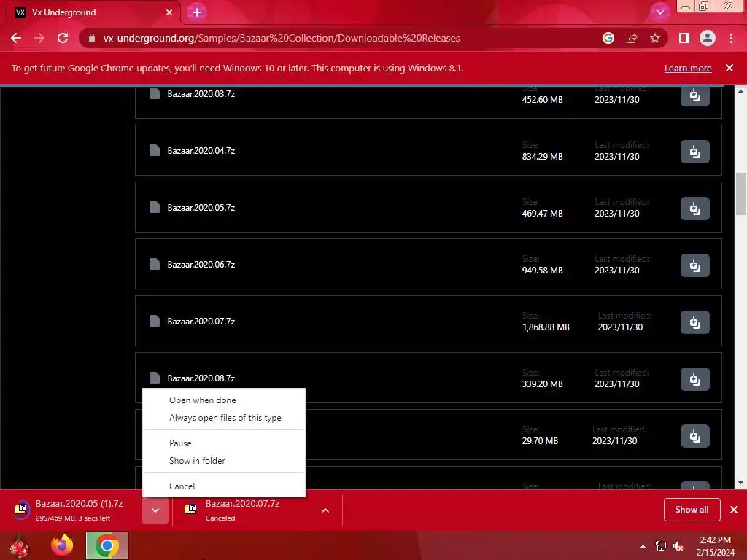The height and width of the screenshot is (560, 747).
Task: Open the Chrome profile avatar
Action: (708, 38)
